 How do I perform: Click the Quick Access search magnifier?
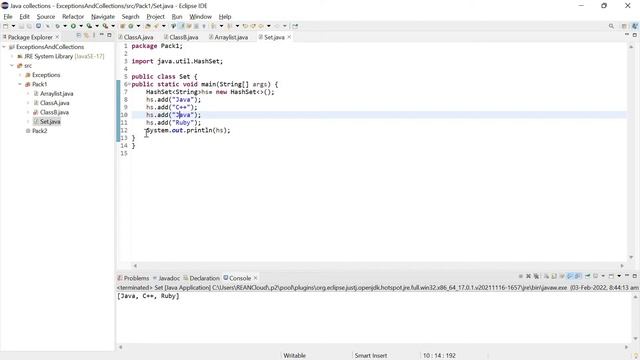click(611, 26)
